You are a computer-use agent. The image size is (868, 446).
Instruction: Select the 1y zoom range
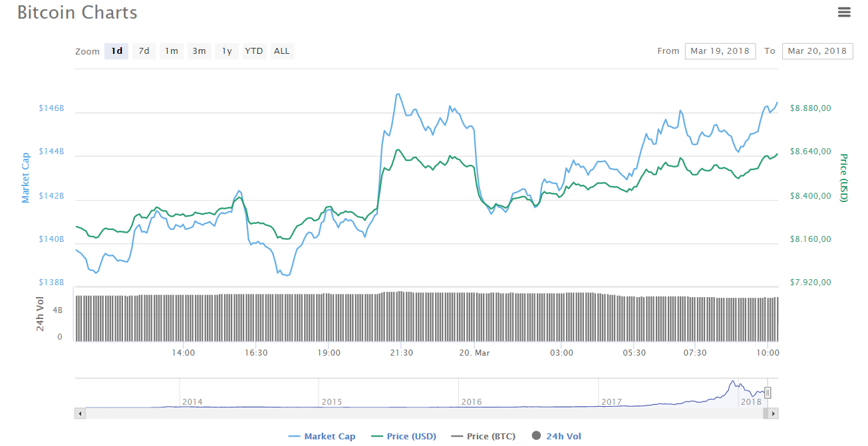227,51
